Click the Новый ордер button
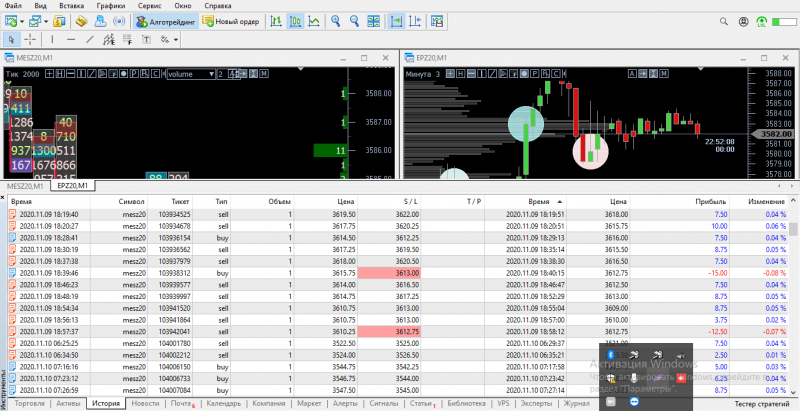Image resolution: width=800 pixels, height=411 pixels. [231, 21]
